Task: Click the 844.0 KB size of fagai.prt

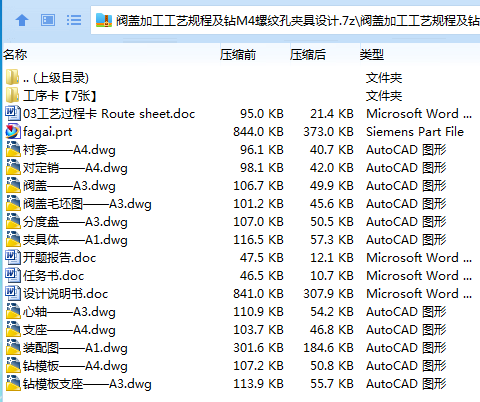Action: (258, 132)
